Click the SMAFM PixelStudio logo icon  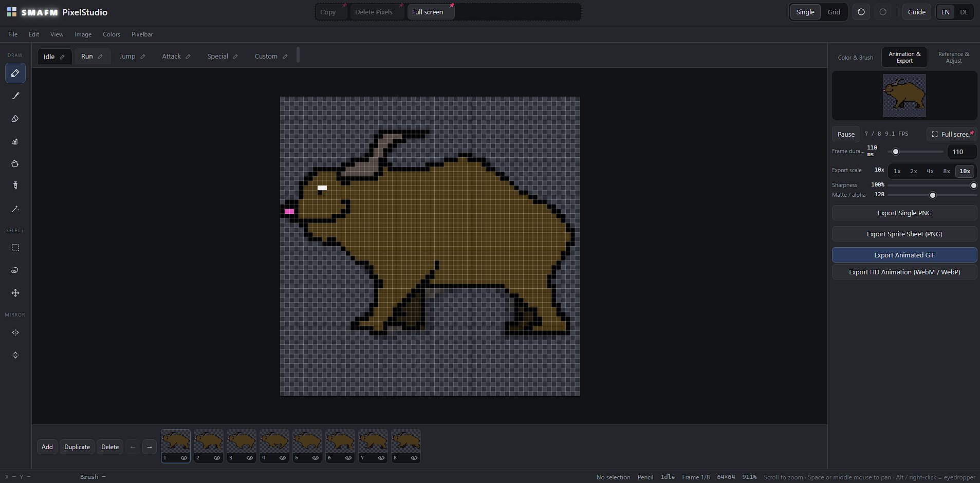coord(12,12)
